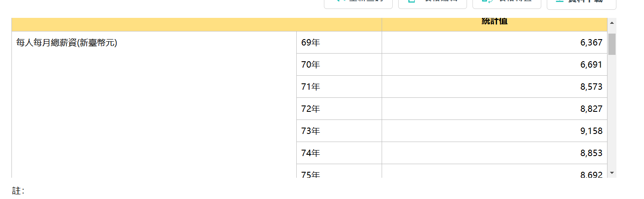Viewport: 644px width, 199px height.
Task: Select the 6,691 statistic cell
Action: pyautogui.click(x=495, y=65)
